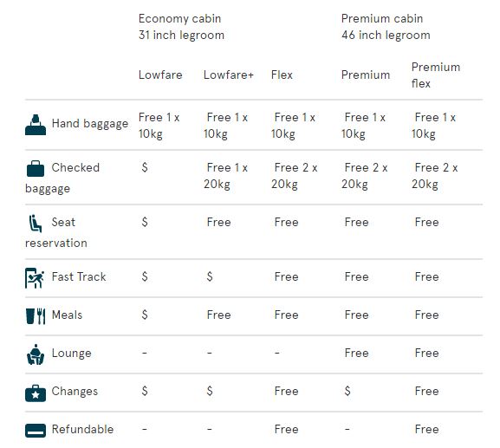
Task: Click the Hand baggage icon
Action: pos(36,125)
